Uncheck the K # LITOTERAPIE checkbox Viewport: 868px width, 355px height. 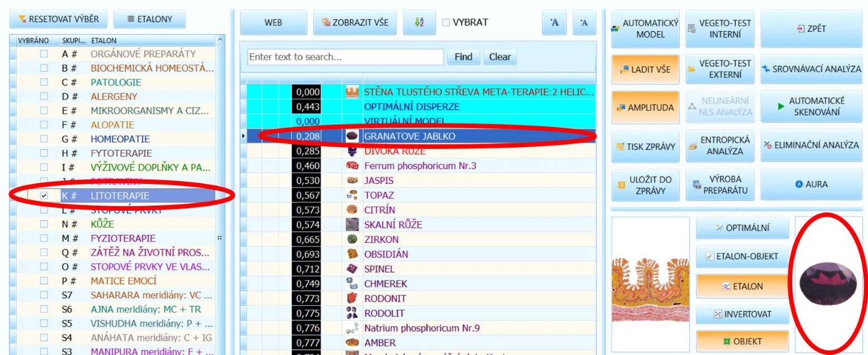[x=44, y=196]
